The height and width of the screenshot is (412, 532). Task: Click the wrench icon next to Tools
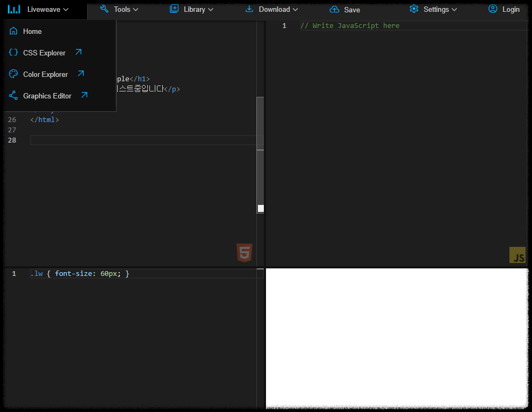pyautogui.click(x=104, y=9)
